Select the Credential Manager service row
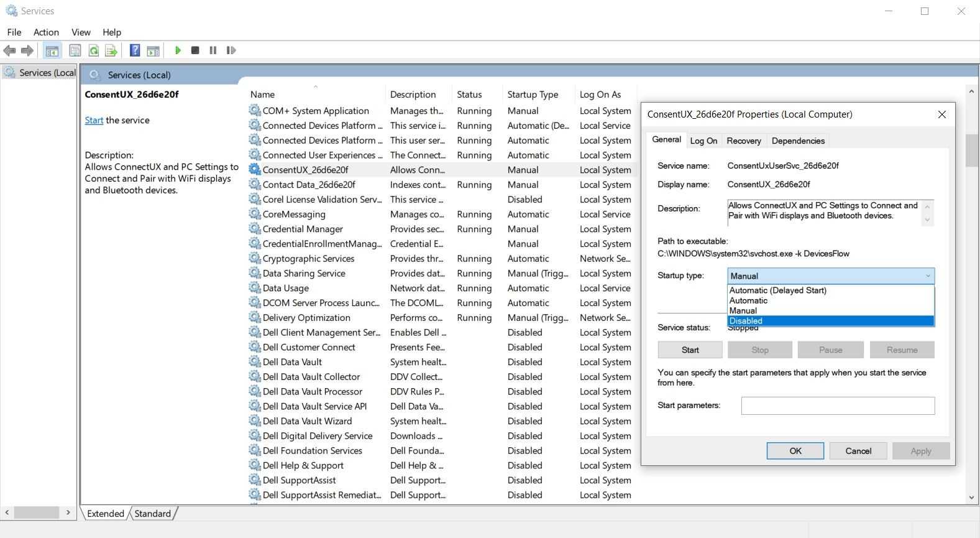This screenshot has width=980, height=538. [x=303, y=230]
